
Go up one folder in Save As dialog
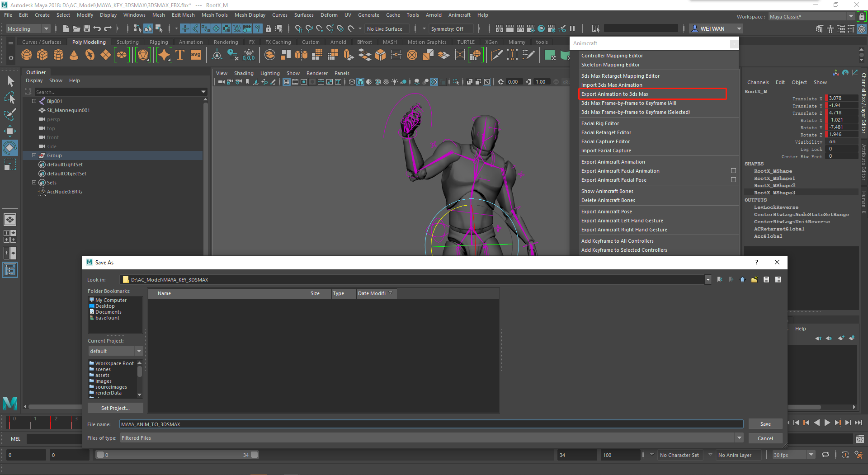pyautogui.click(x=742, y=280)
